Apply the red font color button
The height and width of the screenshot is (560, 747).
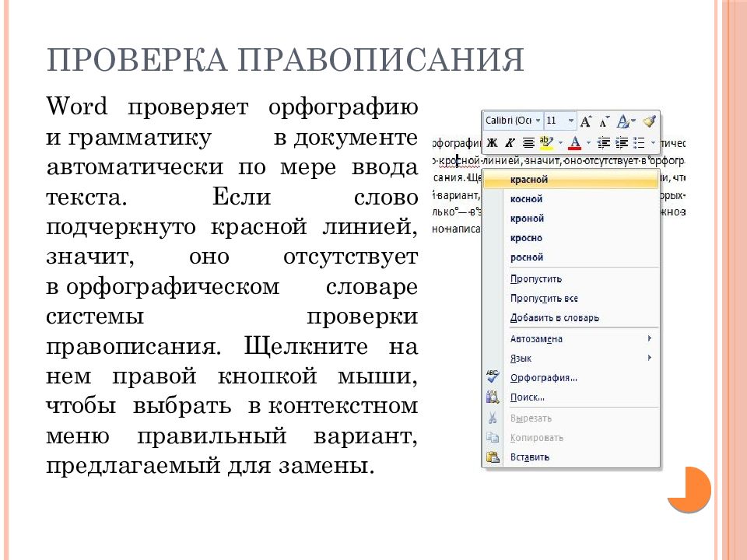point(576,142)
